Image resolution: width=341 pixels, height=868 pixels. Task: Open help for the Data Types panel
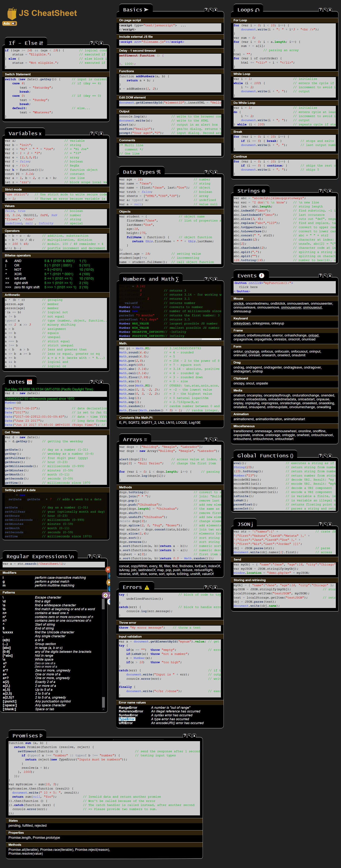[x=206, y=172]
